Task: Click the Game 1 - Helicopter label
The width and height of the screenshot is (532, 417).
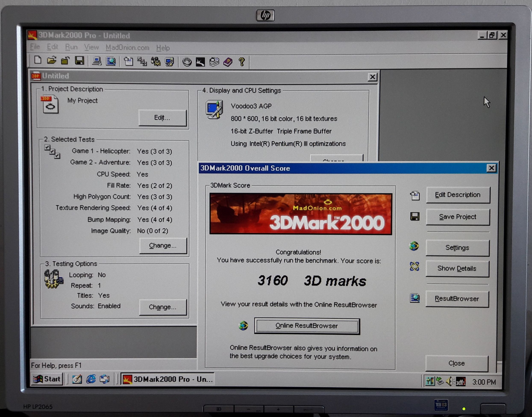Action: pyautogui.click(x=101, y=151)
